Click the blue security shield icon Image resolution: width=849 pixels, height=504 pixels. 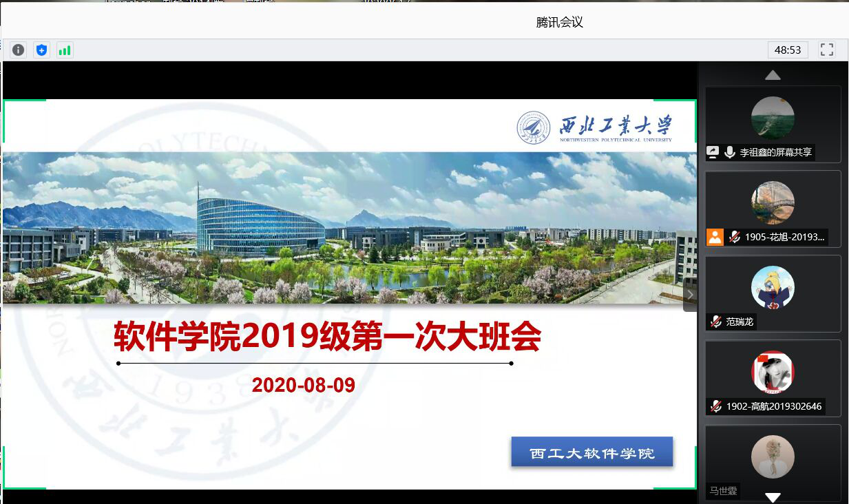(x=42, y=50)
